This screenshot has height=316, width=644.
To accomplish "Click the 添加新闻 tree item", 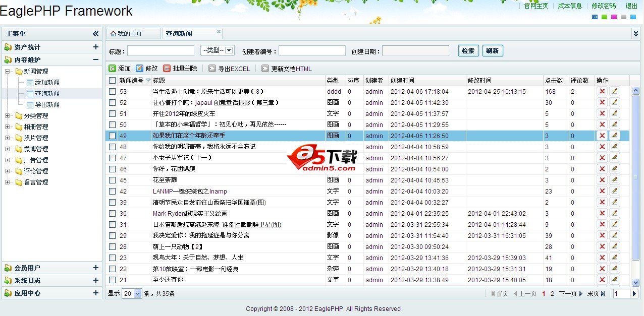I will 47,83.
